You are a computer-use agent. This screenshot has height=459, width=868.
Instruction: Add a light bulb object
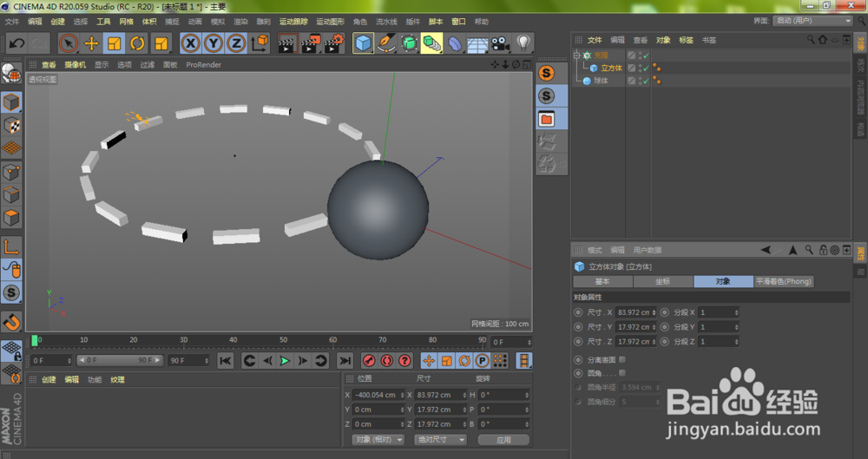(523, 43)
